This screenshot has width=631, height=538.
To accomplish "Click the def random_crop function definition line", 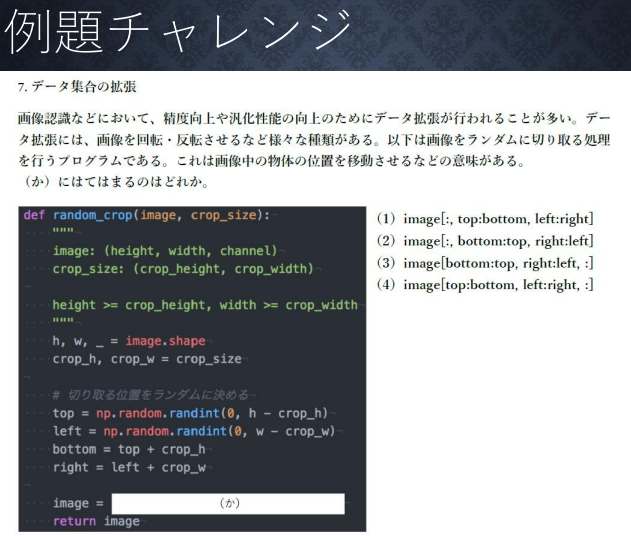I will pyautogui.click(x=146, y=215).
